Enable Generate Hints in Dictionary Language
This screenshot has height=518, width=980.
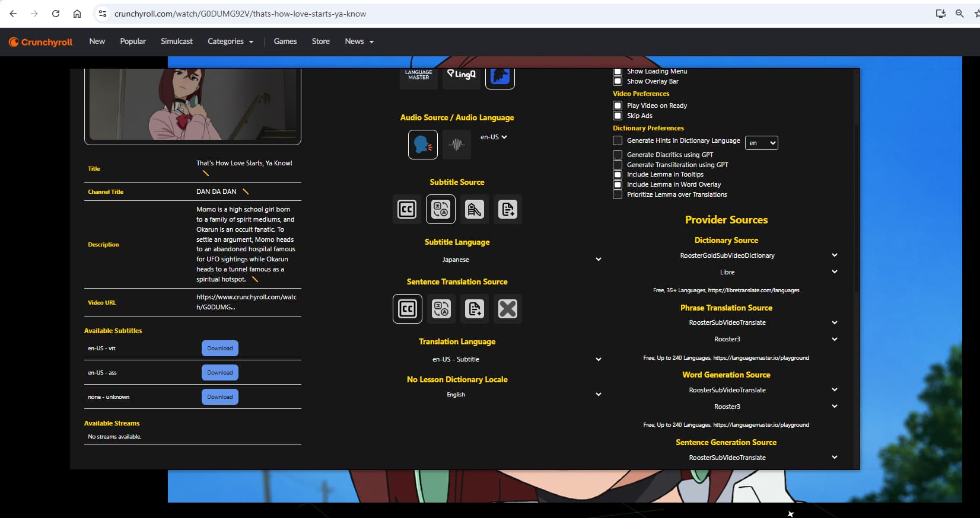click(618, 140)
